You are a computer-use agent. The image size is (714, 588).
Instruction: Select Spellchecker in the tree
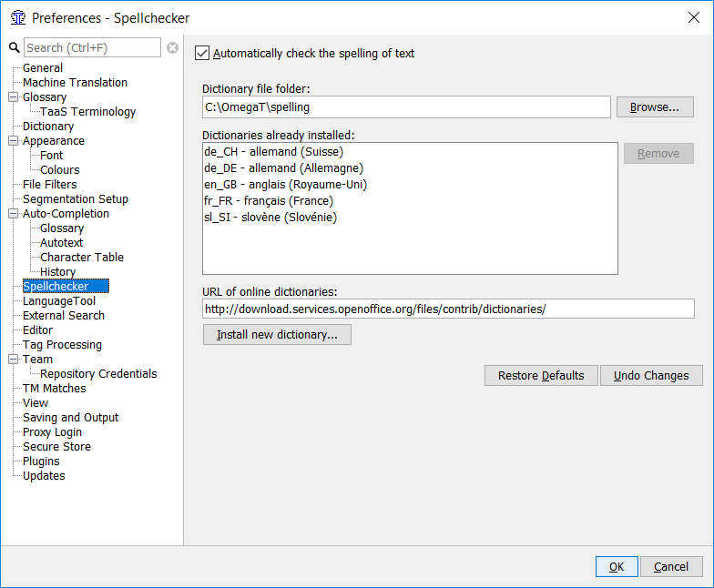[66, 286]
